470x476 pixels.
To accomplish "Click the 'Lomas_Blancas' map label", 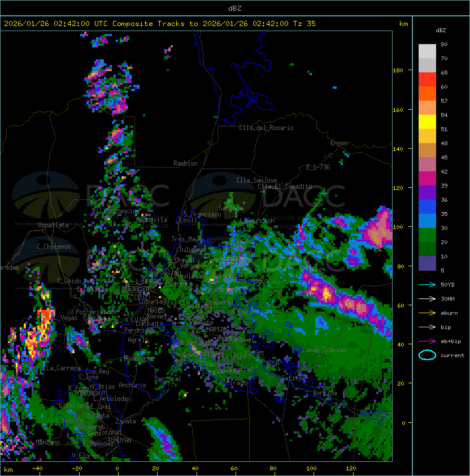I will click(x=324, y=350).
